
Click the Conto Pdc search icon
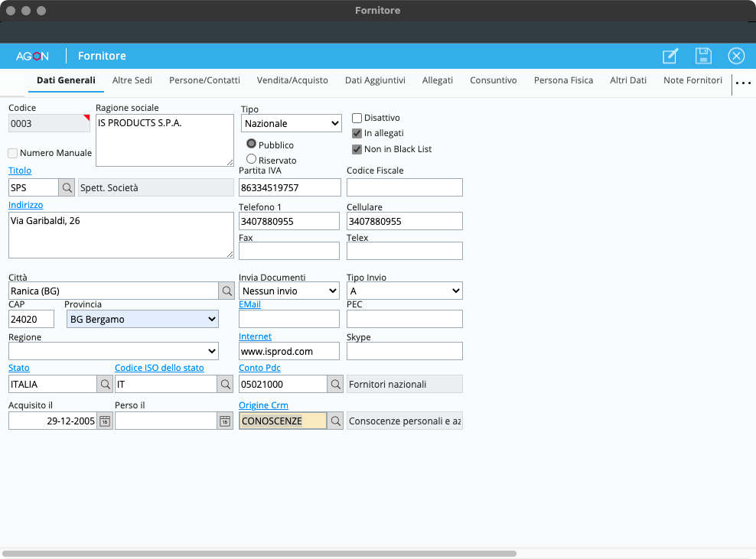coord(335,385)
